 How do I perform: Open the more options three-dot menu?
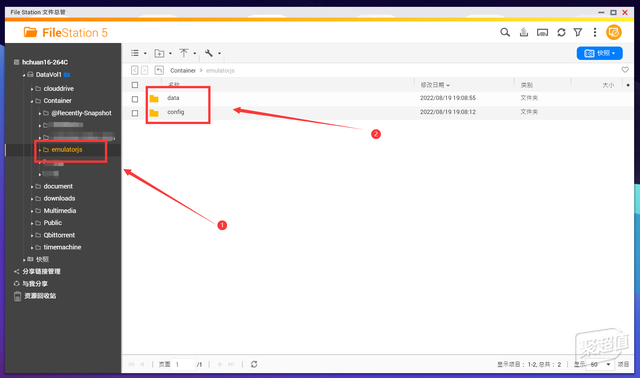595,32
